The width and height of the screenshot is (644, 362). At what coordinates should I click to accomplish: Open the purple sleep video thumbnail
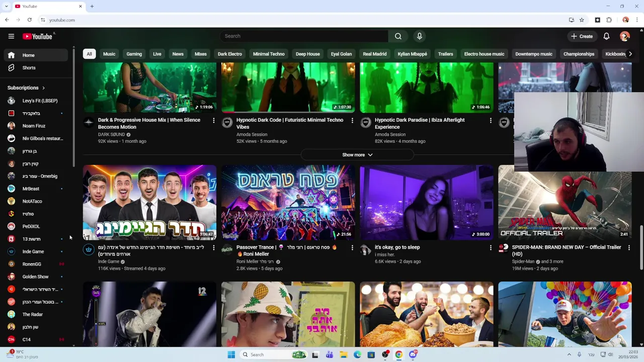(427, 202)
